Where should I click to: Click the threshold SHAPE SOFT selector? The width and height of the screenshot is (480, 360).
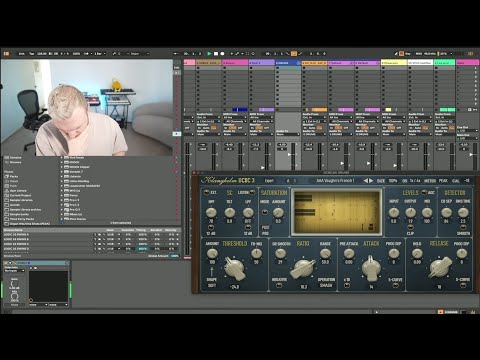[212, 282]
